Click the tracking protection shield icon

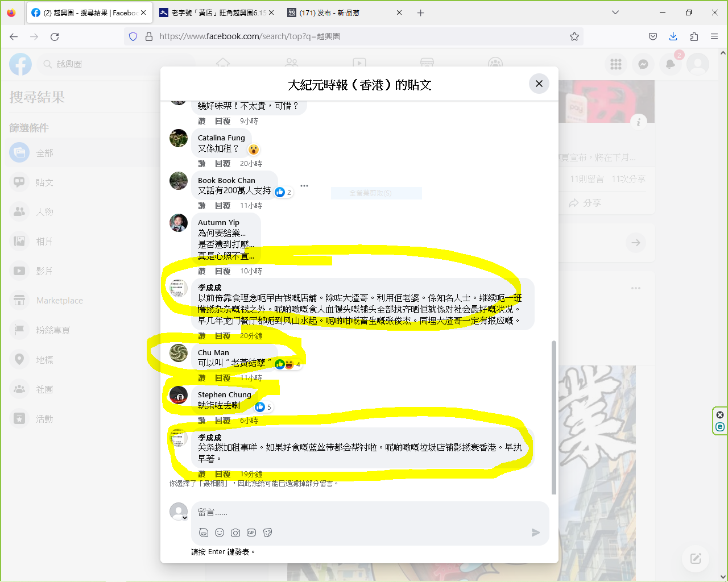pyautogui.click(x=133, y=36)
